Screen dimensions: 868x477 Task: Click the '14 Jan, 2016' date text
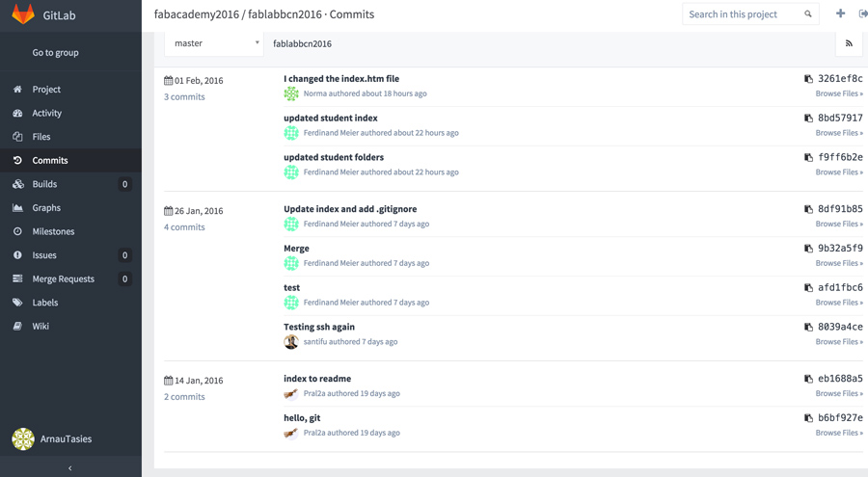(x=199, y=381)
